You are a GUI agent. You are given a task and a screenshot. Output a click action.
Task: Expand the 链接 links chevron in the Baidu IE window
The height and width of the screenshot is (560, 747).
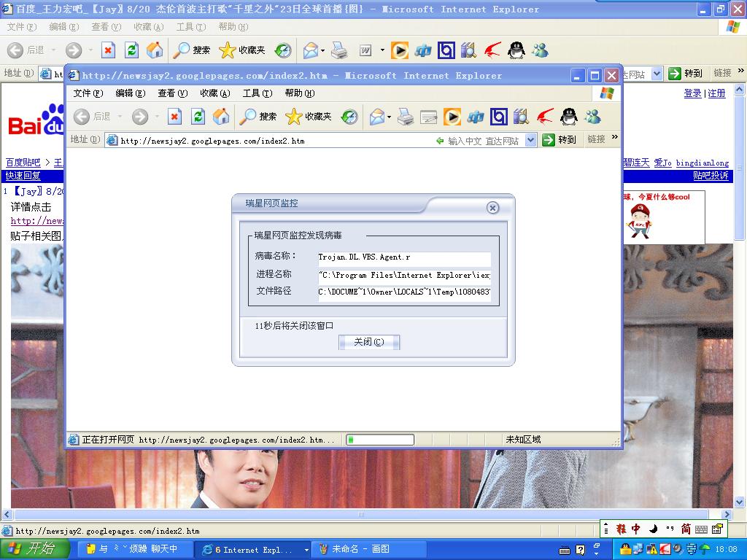741,71
